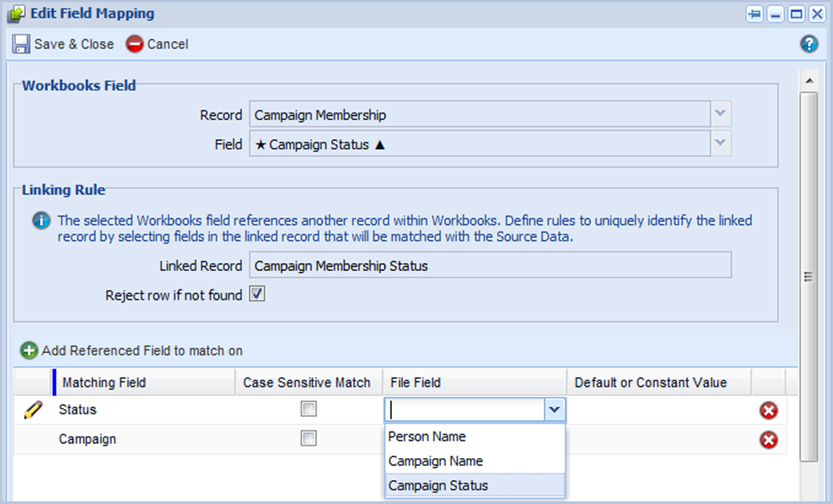Click the File Field column header
833x504 pixels.
474,382
